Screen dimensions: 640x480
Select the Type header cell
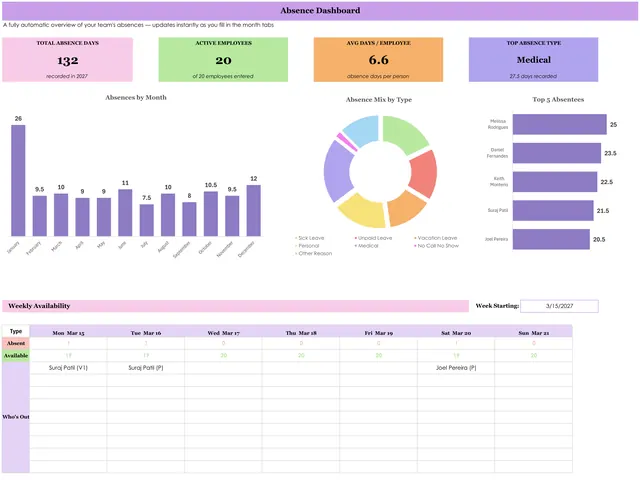[x=16, y=331]
